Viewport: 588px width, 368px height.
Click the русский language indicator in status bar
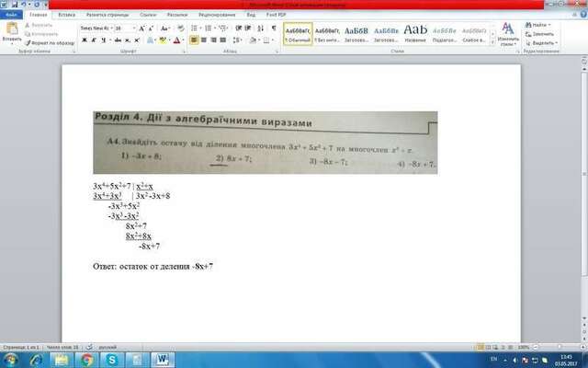(x=107, y=348)
